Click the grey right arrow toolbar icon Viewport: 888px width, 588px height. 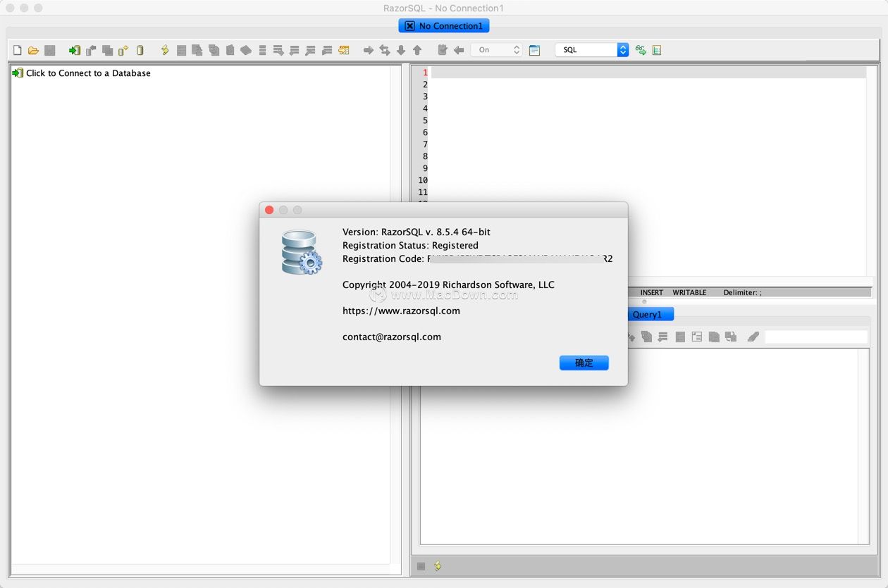tap(368, 50)
